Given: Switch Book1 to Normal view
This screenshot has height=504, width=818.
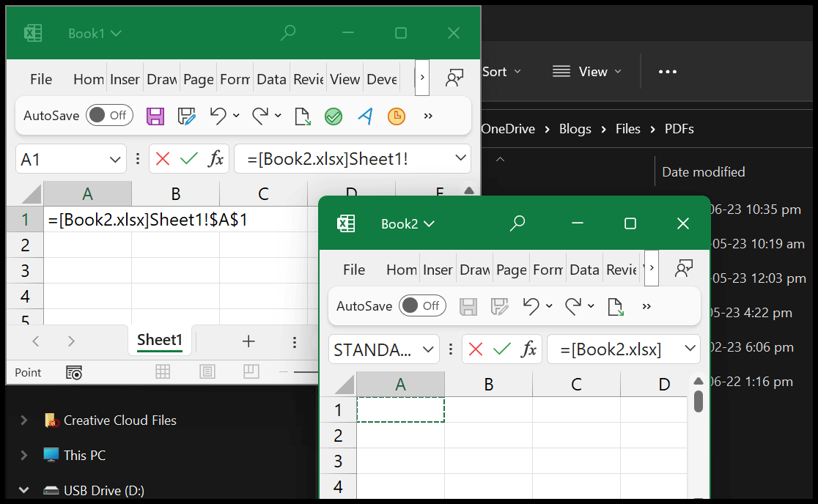Looking at the screenshot, I should [x=163, y=371].
